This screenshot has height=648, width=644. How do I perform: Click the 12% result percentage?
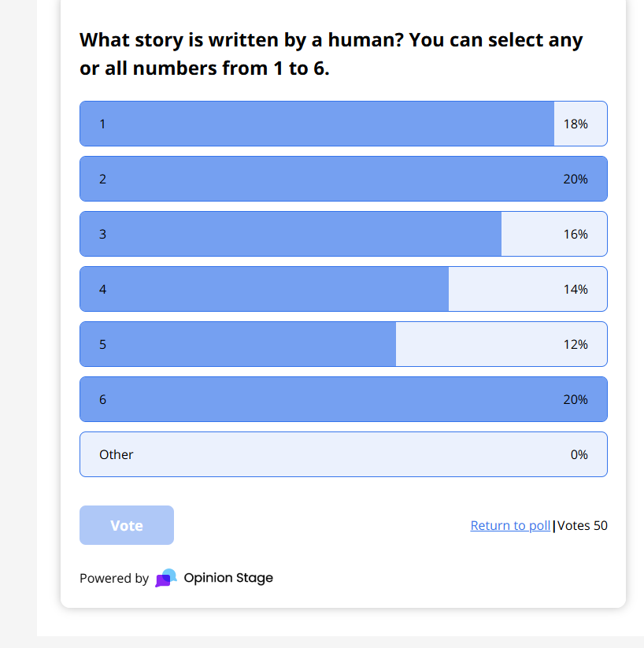576,344
